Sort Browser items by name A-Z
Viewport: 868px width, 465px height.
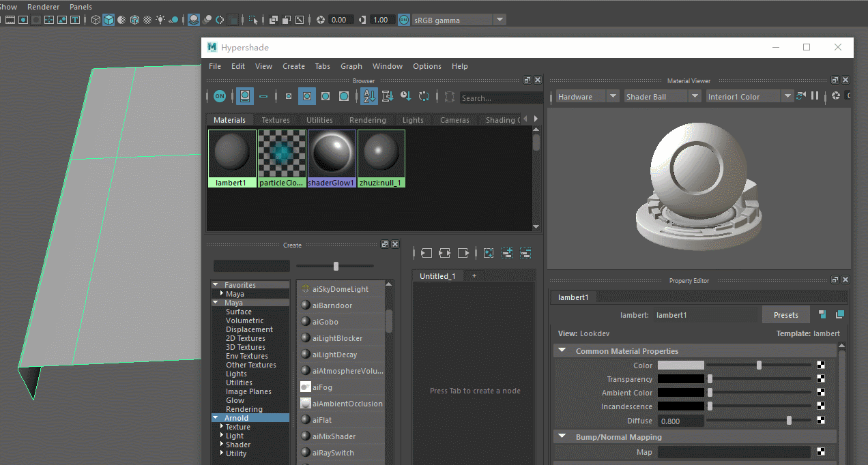tap(369, 96)
